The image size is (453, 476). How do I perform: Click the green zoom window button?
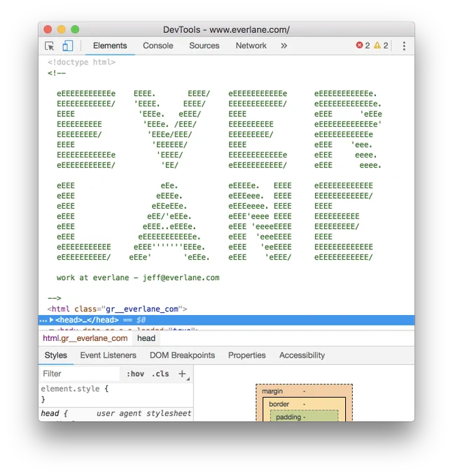point(75,29)
